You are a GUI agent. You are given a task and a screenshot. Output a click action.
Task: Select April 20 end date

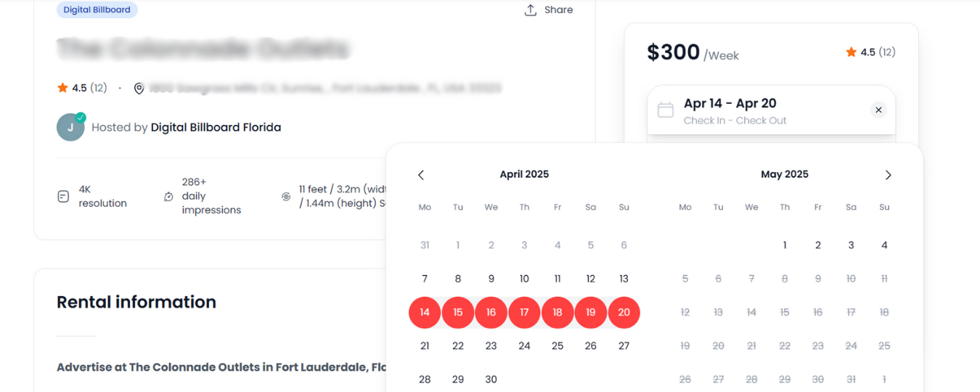pyautogui.click(x=624, y=312)
